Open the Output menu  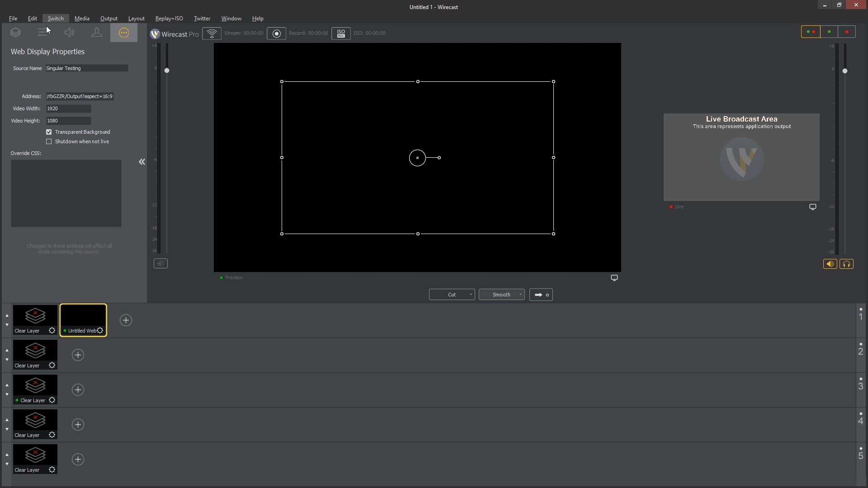click(x=108, y=19)
